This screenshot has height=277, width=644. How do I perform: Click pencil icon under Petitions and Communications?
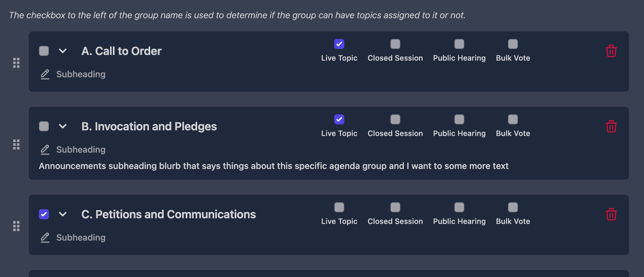pyautogui.click(x=45, y=238)
